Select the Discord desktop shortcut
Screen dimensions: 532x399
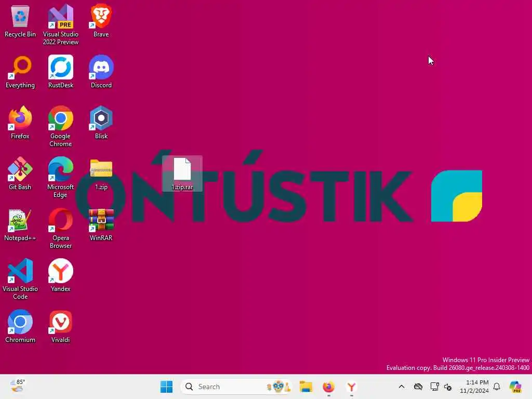coord(101,72)
